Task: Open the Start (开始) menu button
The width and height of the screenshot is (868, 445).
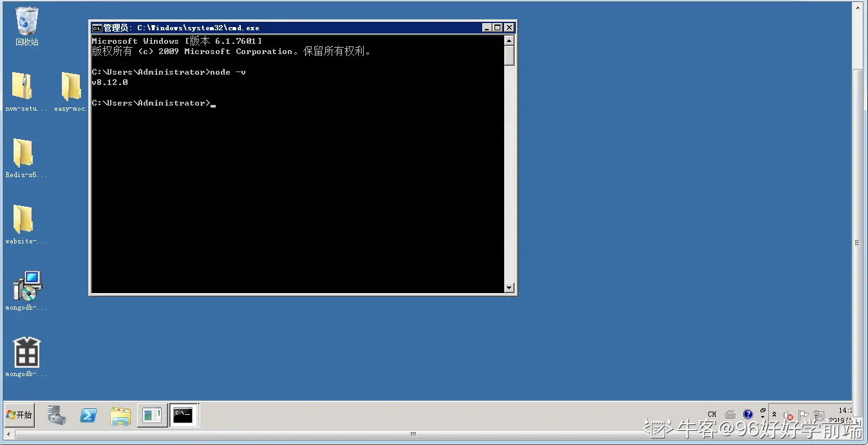Action: pyautogui.click(x=19, y=415)
